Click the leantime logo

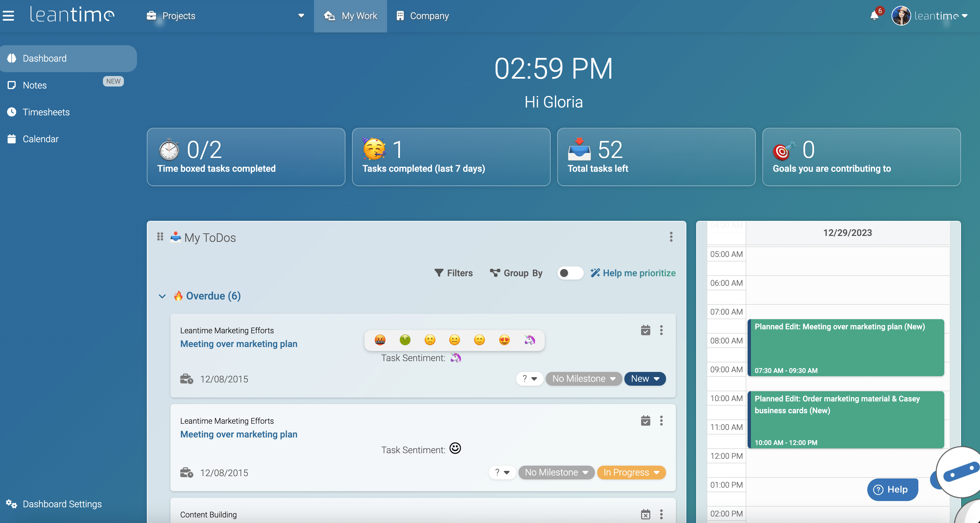tap(72, 15)
